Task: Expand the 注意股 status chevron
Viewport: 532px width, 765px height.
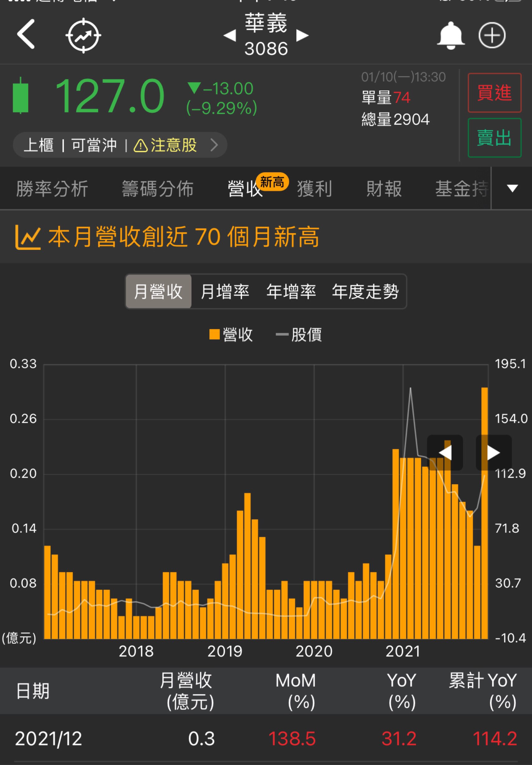Action: point(214,145)
